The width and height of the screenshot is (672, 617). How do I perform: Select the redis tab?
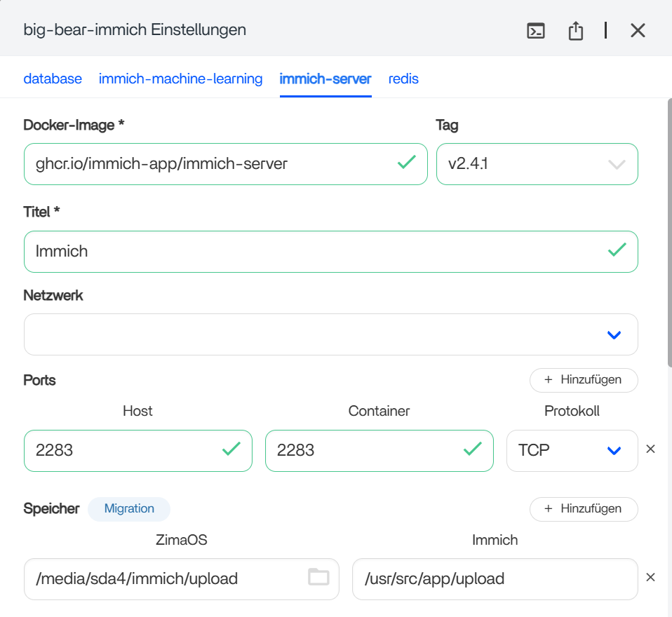(403, 79)
